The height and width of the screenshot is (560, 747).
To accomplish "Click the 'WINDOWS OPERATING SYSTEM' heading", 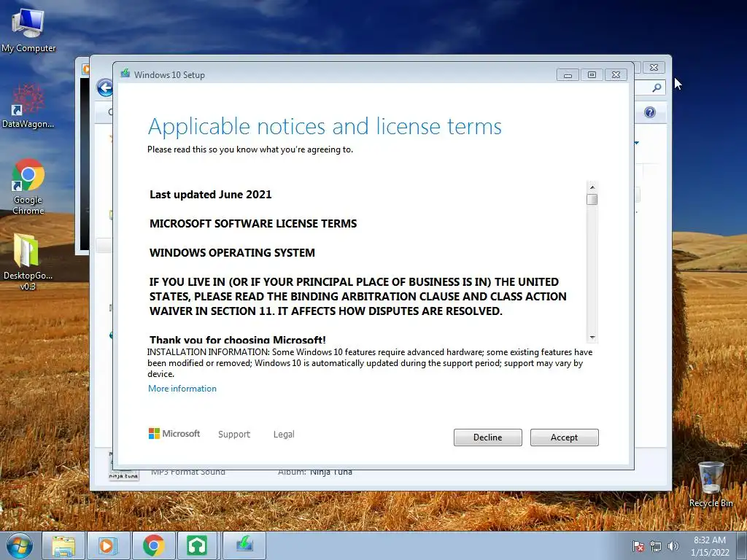I will pos(232,252).
